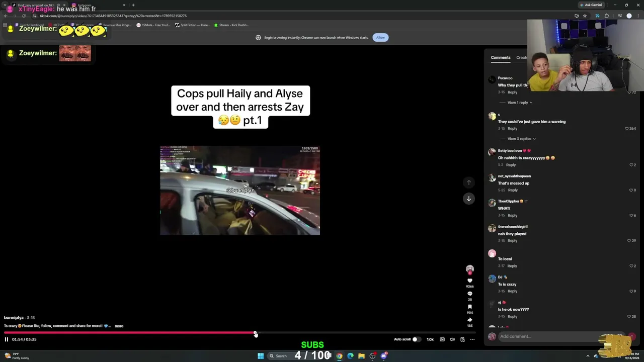Open the comments bubble icon

point(470,294)
